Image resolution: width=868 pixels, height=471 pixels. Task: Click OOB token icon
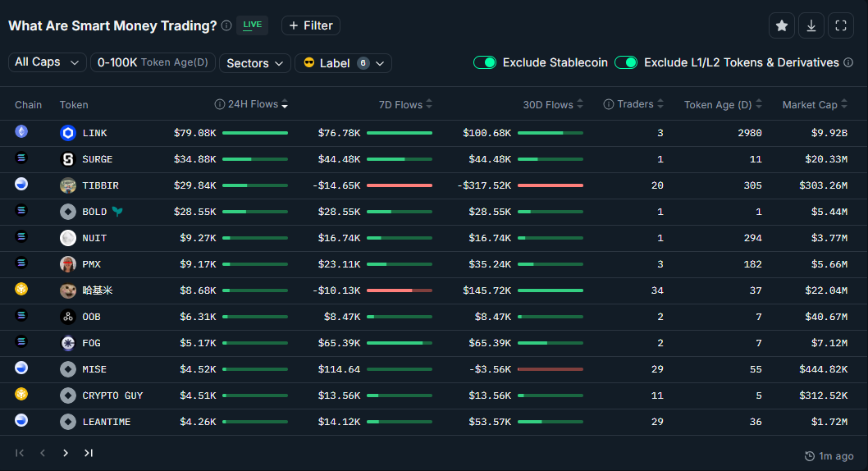click(x=67, y=317)
